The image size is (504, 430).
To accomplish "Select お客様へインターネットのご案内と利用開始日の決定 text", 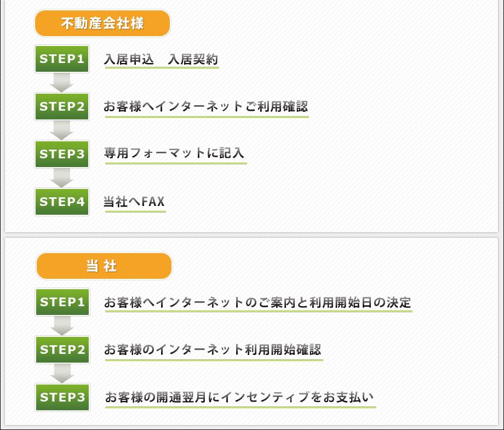I will (257, 302).
